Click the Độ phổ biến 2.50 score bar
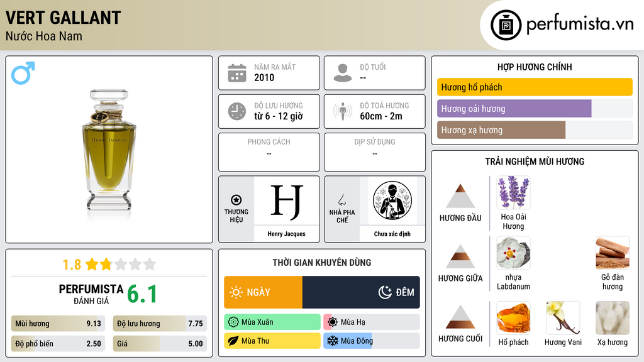Screen dimensions: 644x362 point(58,344)
